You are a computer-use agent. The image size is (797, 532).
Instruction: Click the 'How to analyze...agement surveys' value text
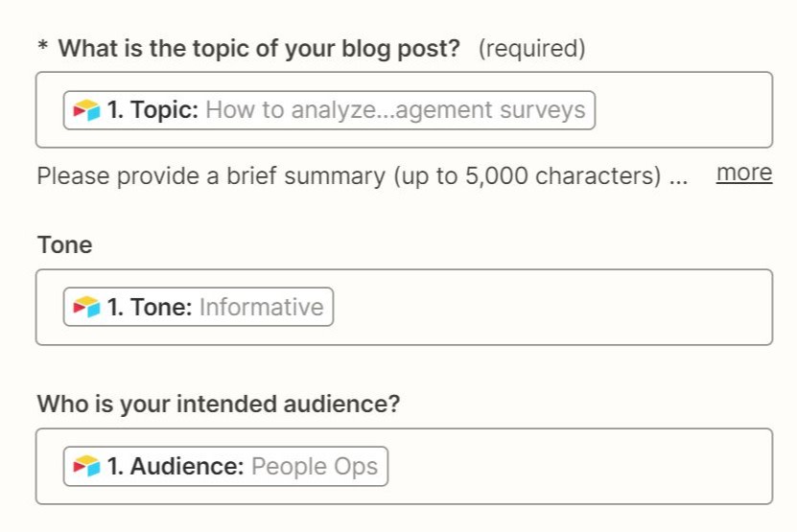coord(395,110)
